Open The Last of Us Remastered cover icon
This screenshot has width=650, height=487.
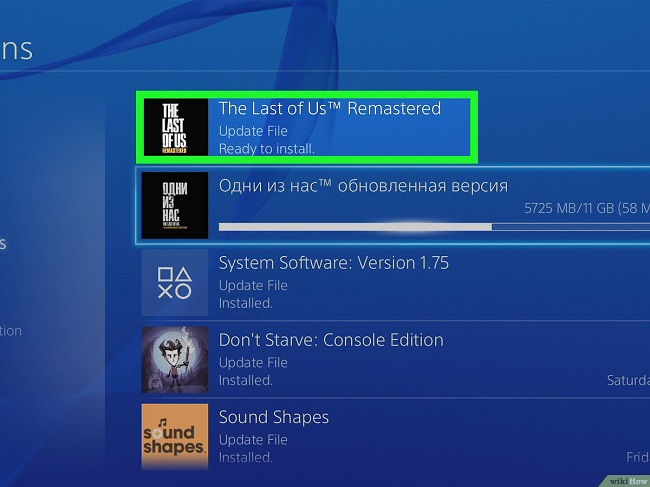click(x=176, y=127)
